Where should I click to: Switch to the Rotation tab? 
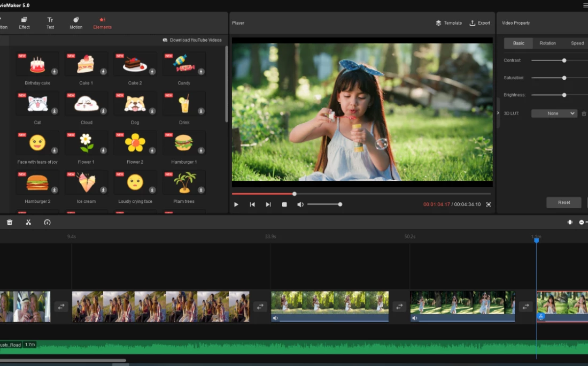547,43
